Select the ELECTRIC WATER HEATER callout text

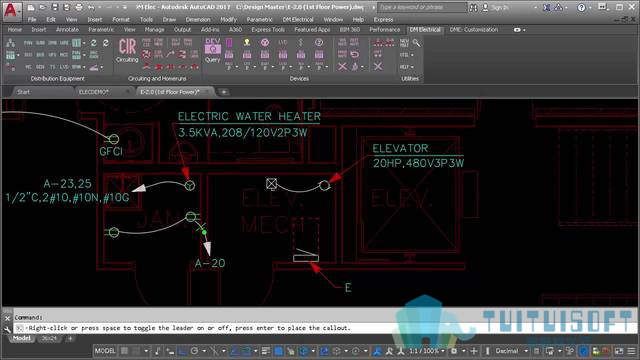click(x=249, y=116)
